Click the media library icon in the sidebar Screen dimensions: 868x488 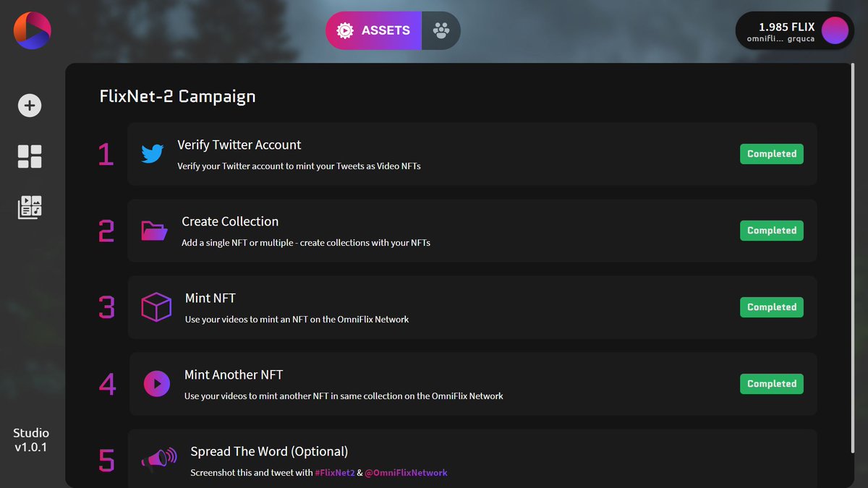click(30, 207)
